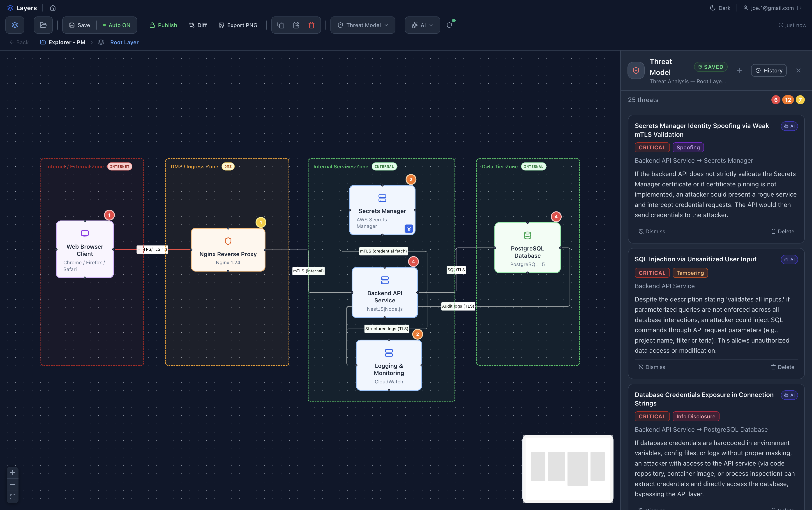Click threat badge 2 on Secrets Manager
This screenshot has width=812, height=510.
[411, 179]
